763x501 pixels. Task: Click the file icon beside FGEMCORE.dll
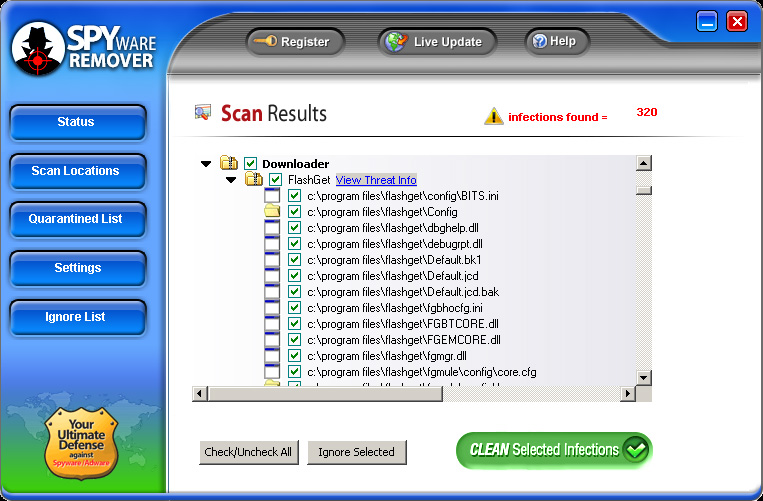[272, 340]
